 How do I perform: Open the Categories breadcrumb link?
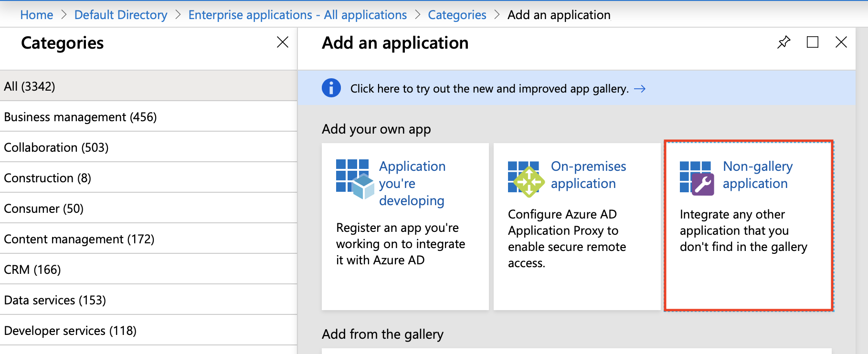[457, 15]
